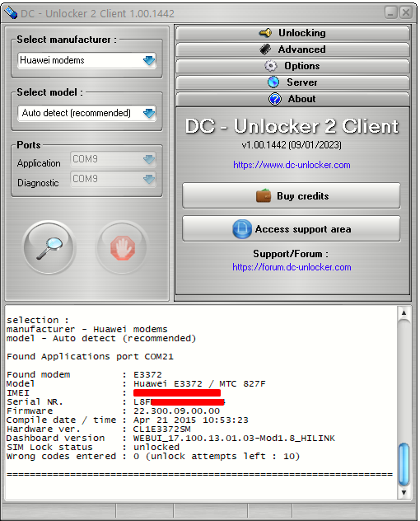Image resolution: width=420 pixels, height=521 pixels.
Task: Click the Buy credits button
Action: [292, 195]
